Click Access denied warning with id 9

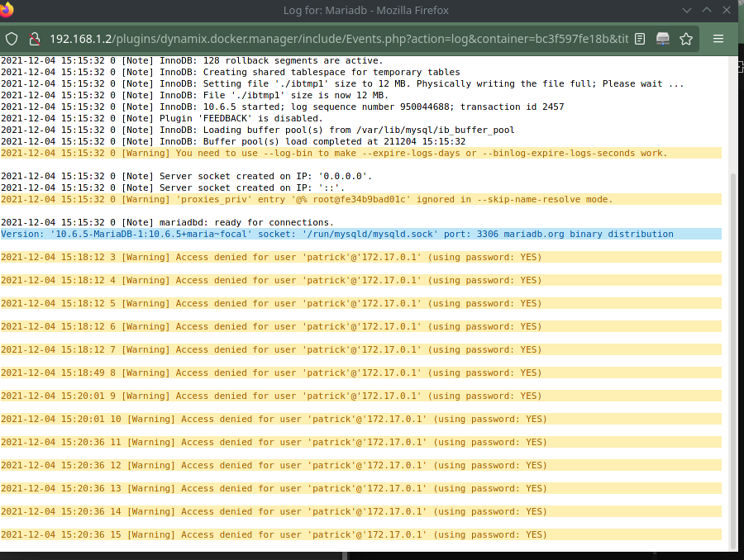coord(360,396)
